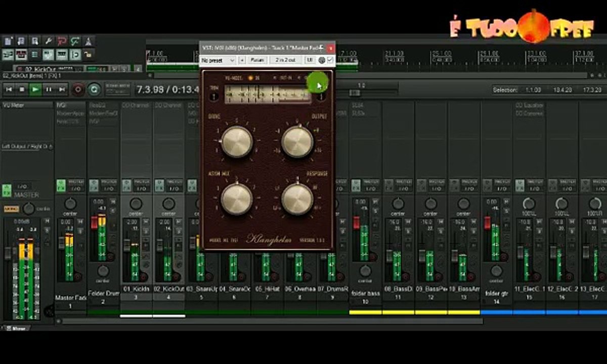Open the FX button on the folder bass track
This screenshot has width=607, height=364.
356,186
